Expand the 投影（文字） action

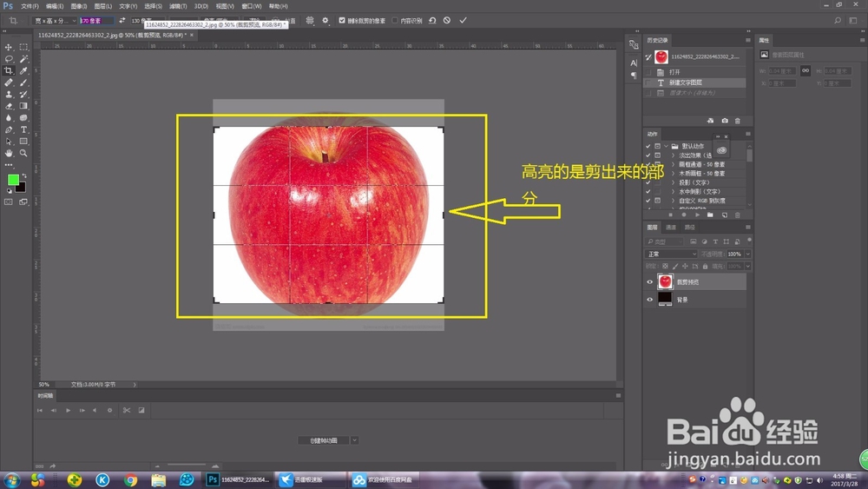click(x=674, y=182)
